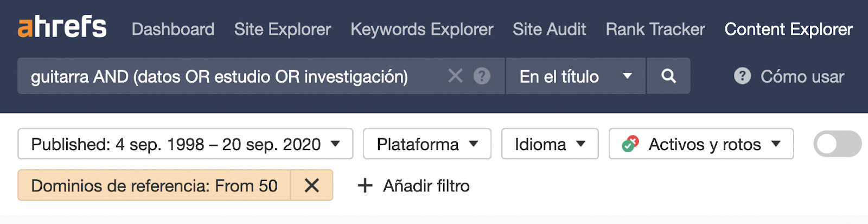Expand the Published date range dropdown
868x224 pixels.
tap(186, 144)
